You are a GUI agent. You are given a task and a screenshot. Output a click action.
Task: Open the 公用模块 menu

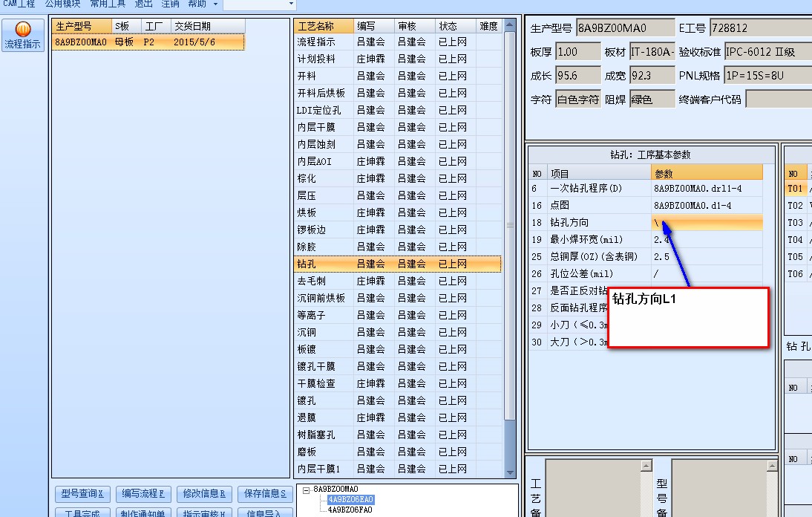click(62, 4)
